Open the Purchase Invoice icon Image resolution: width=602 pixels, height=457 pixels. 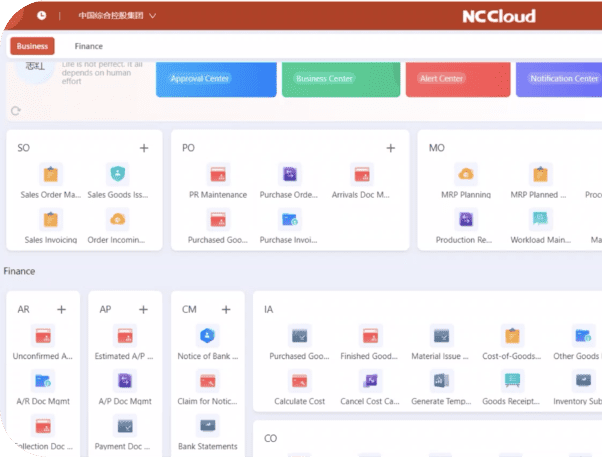(x=290, y=219)
